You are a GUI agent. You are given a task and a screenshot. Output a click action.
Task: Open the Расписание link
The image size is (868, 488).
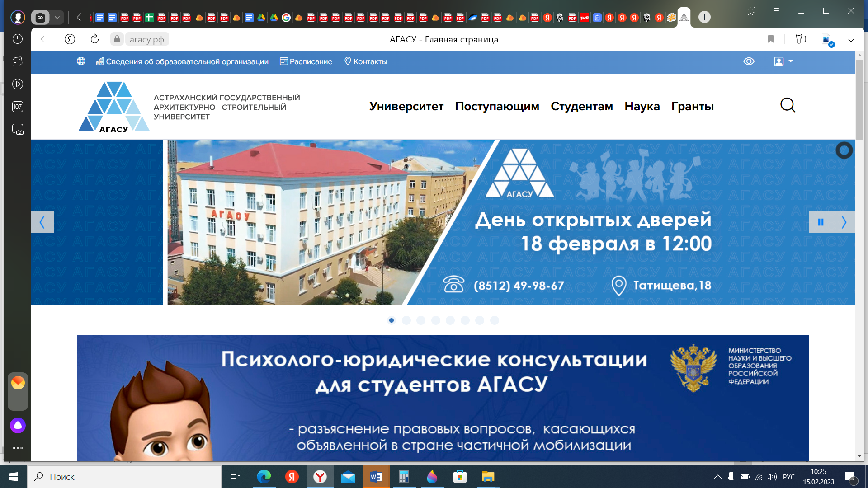[306, 61]
